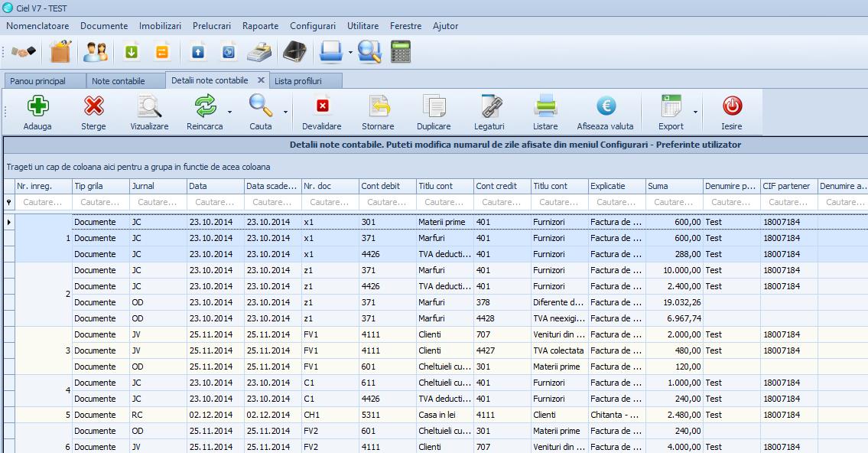
Task: Click the Cont credit filter search field
Action: coord(502,202)
